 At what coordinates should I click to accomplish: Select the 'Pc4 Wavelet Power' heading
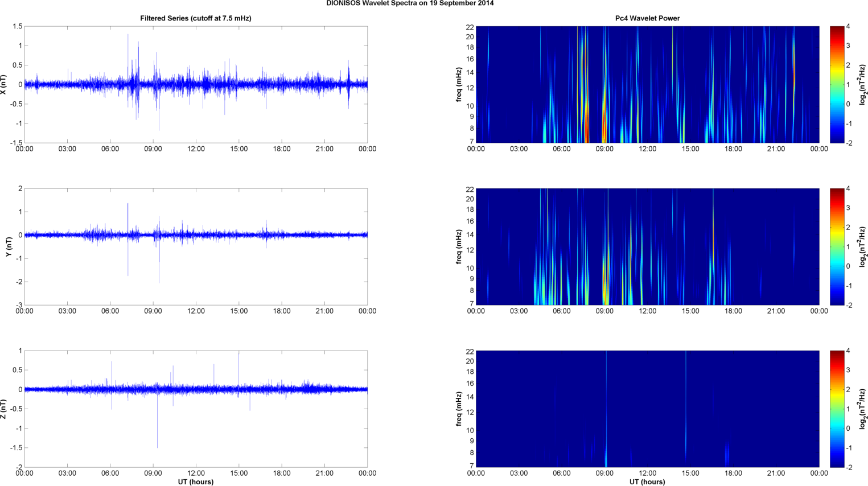647,18
